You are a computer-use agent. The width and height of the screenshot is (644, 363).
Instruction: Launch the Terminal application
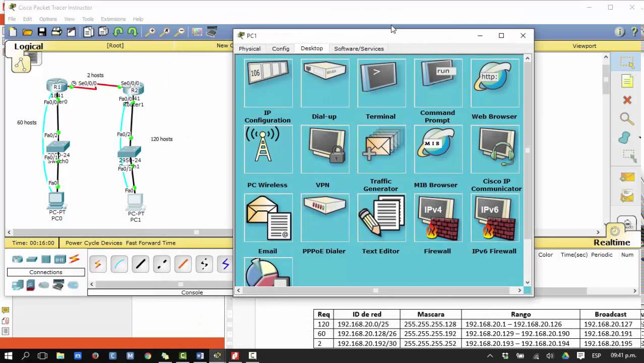(x=381, y=84)
